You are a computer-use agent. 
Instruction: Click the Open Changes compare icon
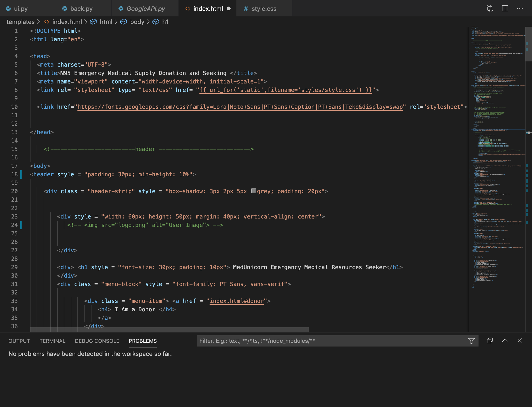[490, 9]
